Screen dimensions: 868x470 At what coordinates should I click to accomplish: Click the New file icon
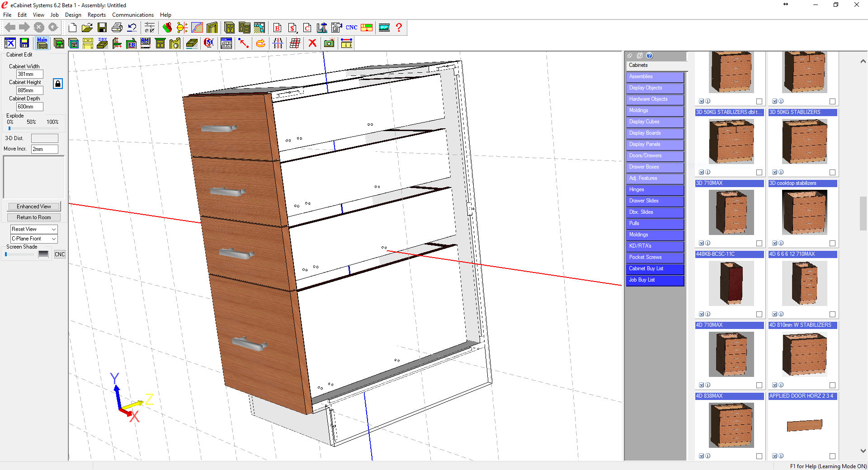tap(72, 28)
